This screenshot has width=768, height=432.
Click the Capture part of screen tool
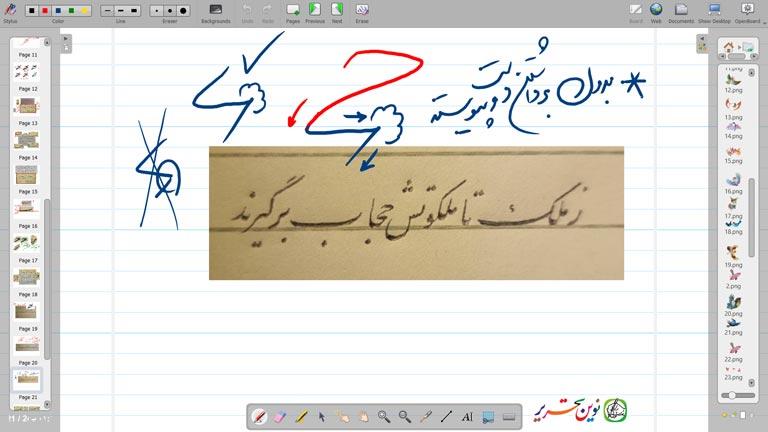click(488, 416)
